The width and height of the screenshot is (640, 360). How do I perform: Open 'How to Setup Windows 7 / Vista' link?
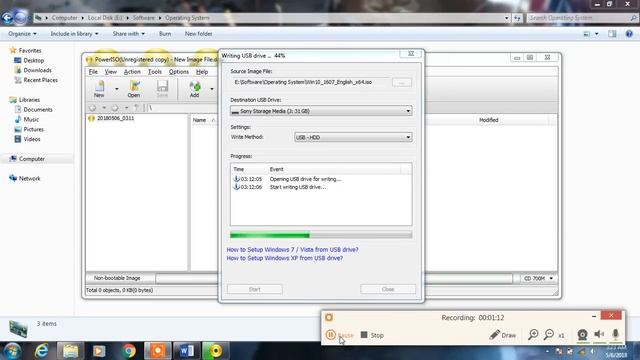click(292, 249)
